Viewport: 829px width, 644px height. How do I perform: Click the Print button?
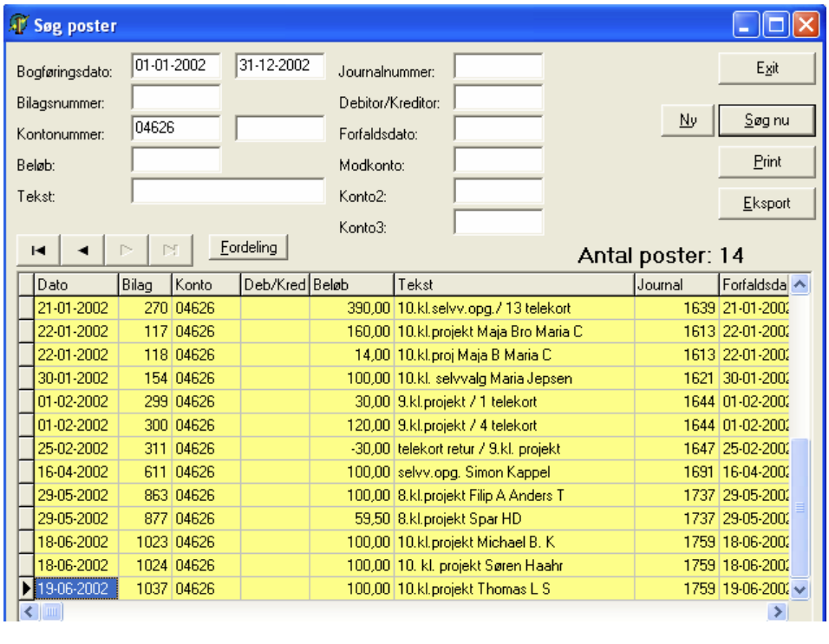click(767, 162)
